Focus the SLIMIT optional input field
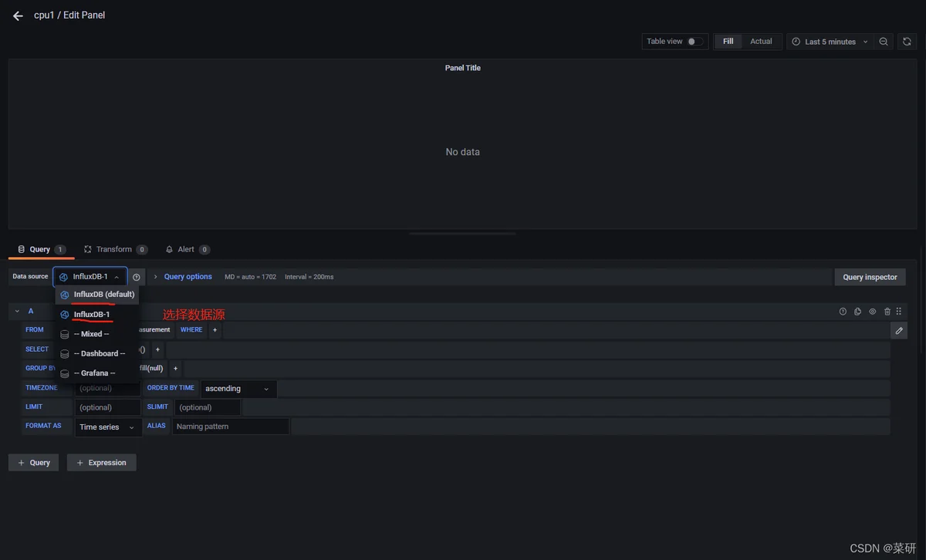Image resolution: width=926 pixels, height=560 pixels. (208, 407)
